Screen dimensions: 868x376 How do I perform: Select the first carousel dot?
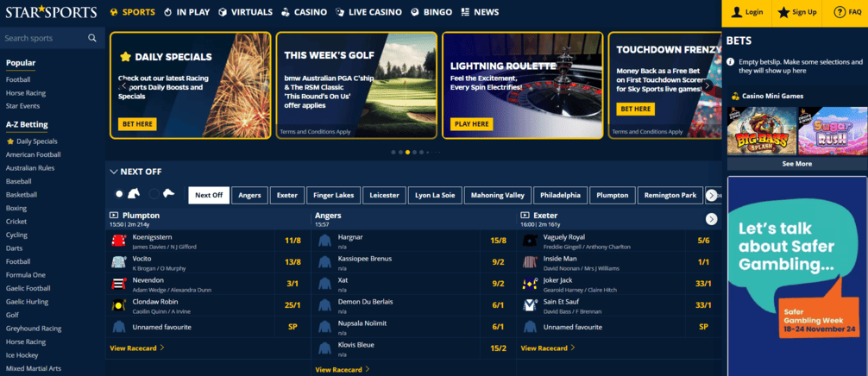tap(393, 152)
